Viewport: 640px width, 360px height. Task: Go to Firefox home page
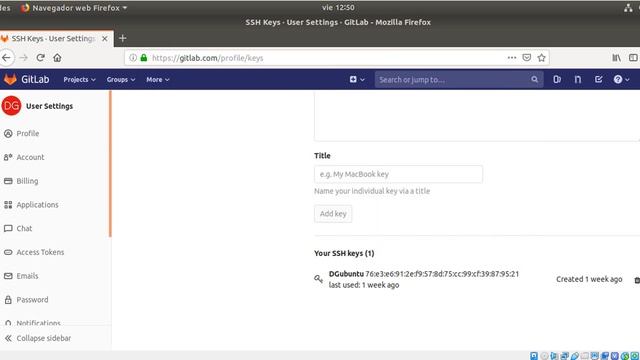coord(57,58)
